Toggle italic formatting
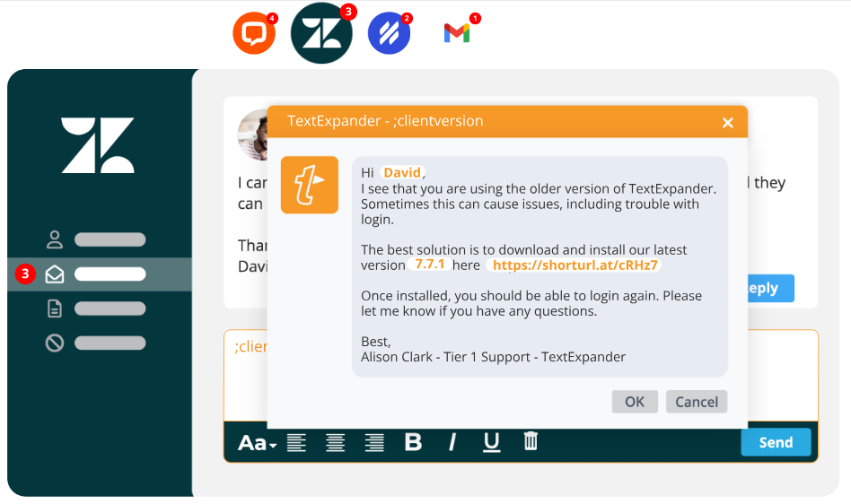The width and height of the screenshot is (851, 504). click(x=452, y=442)
